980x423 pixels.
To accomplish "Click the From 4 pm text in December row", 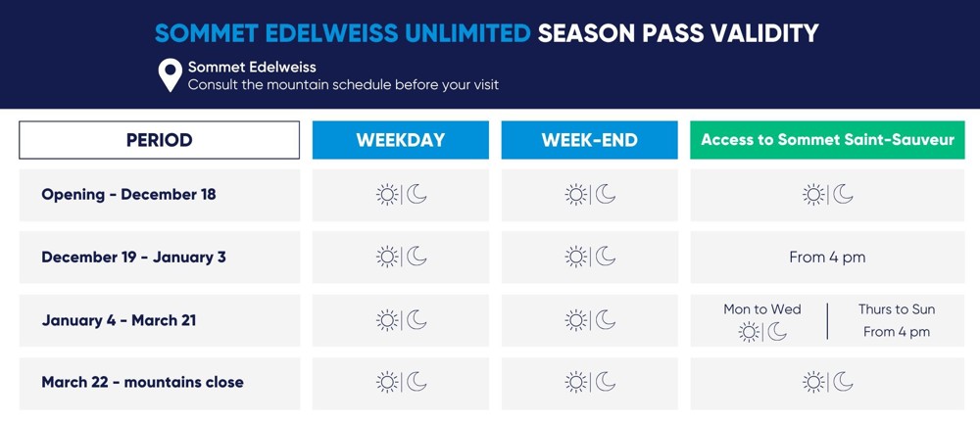I will [827, 258].
